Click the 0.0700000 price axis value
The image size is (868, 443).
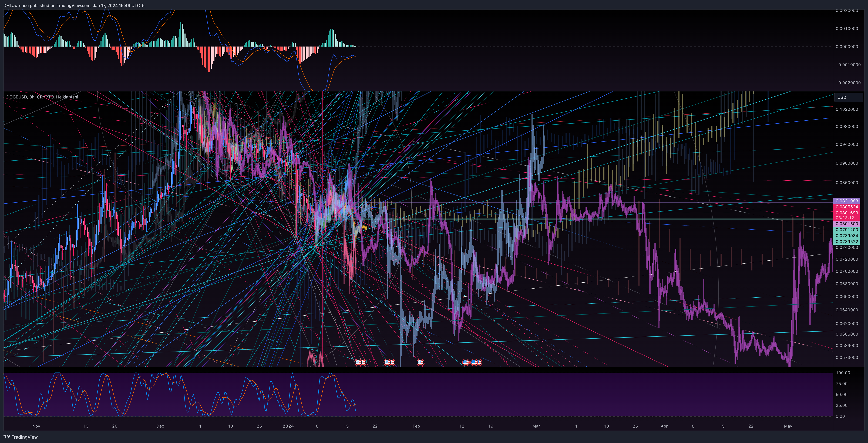(847, 272)
